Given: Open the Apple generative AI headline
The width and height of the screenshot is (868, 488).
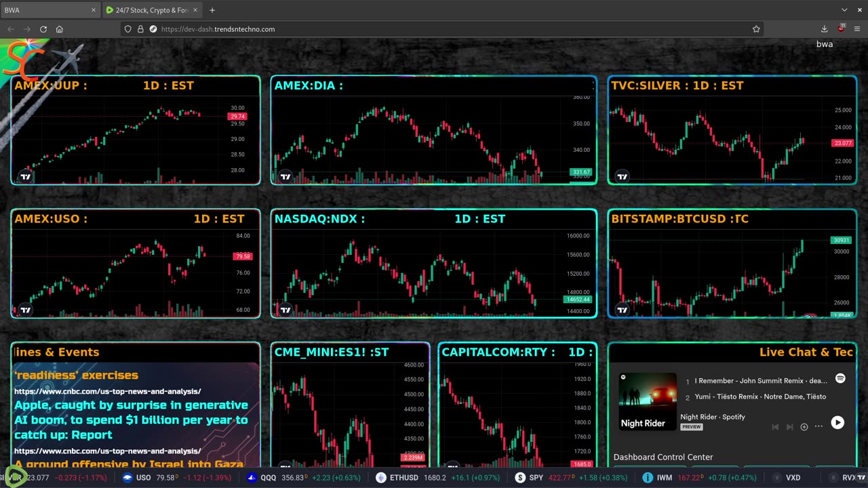Looking at the screenshot, I should [131, 420].
